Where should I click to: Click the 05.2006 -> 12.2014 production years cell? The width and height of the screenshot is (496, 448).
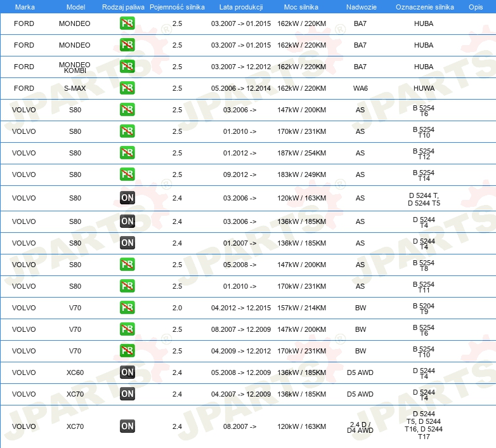click(x=241, y=88)
